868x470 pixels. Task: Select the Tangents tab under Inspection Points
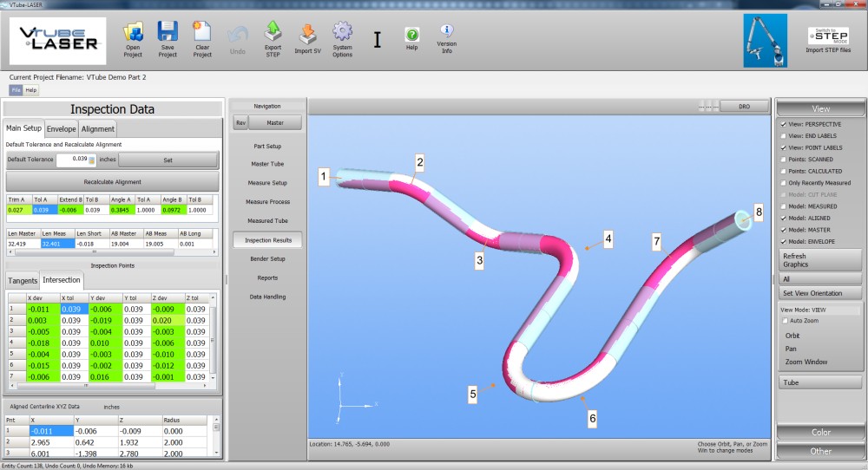click(x=23, y=281)
